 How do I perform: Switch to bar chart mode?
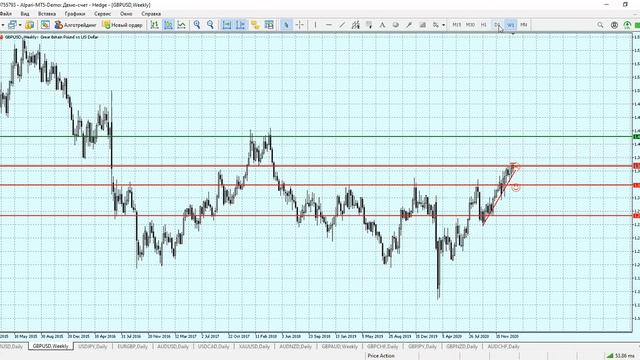pos(155,25)
